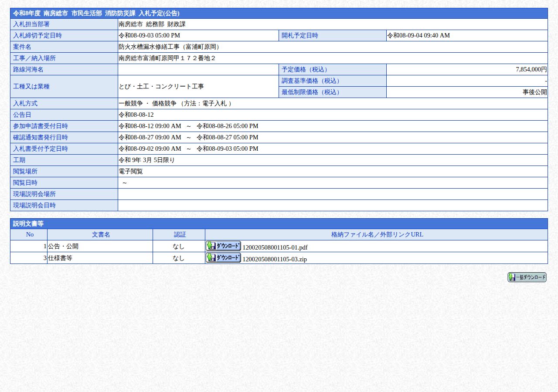Click the No column header
Viewport: 558px width, 392px height.
(30, 235)
